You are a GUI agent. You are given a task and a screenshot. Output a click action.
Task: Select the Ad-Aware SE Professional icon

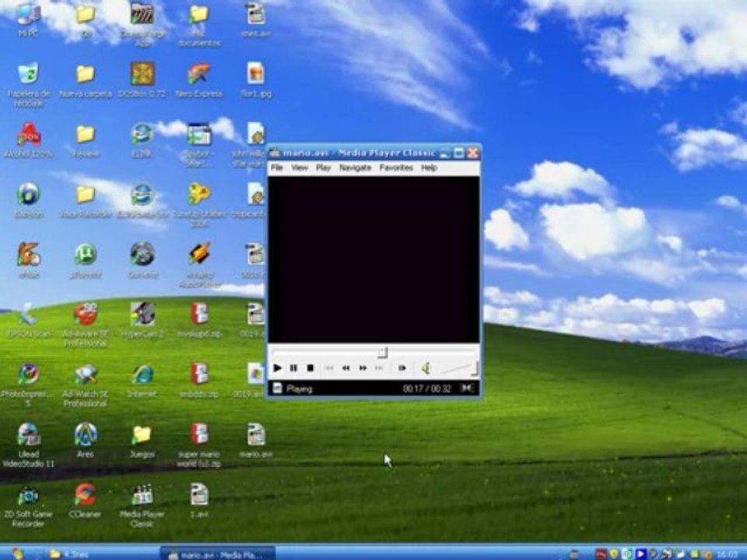tap(86, 325)
